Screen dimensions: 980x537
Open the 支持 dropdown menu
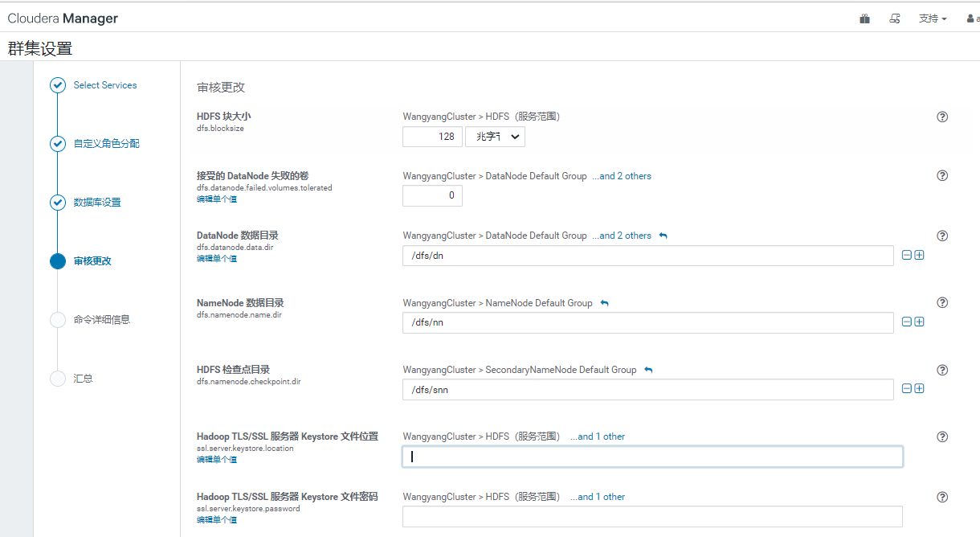tap(933, 18)
